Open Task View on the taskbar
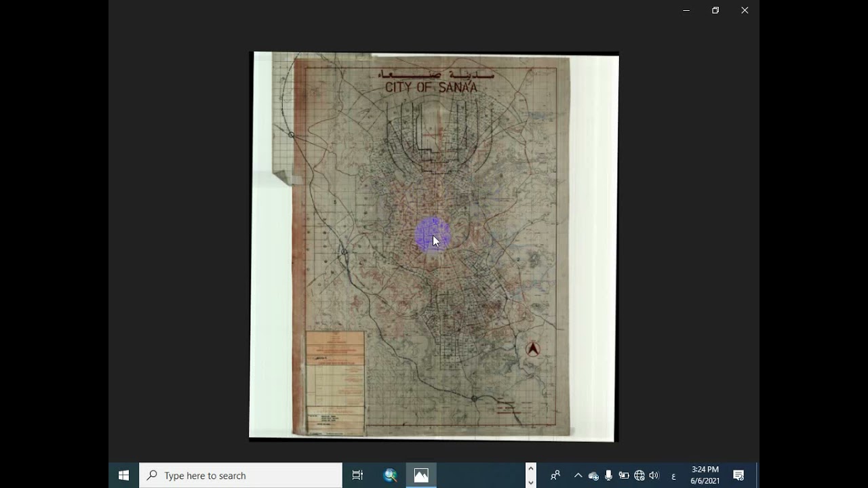868x488 pixels. pyautogui.click(x=358, y=475)
